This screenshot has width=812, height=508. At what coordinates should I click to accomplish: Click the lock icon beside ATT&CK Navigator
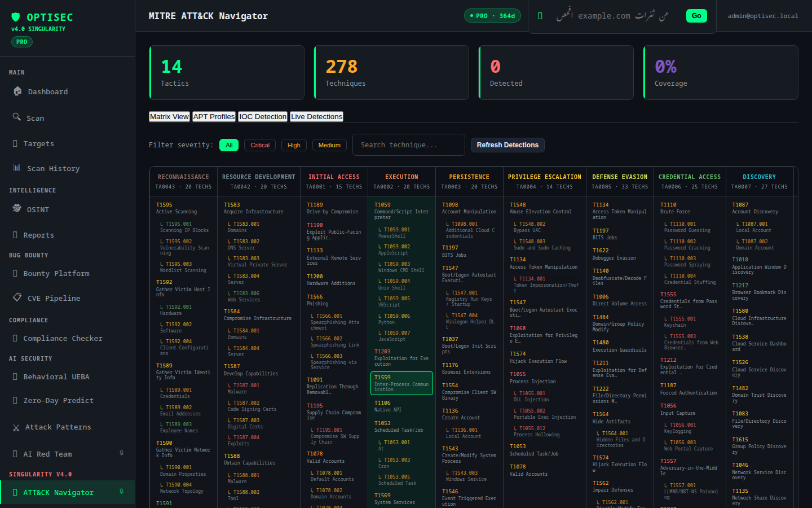[121, 491]
